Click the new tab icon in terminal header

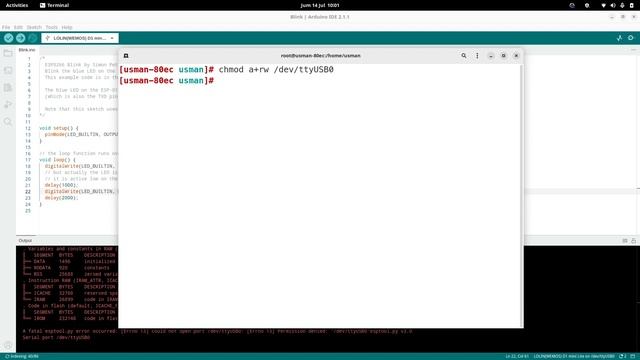point(126,56)
